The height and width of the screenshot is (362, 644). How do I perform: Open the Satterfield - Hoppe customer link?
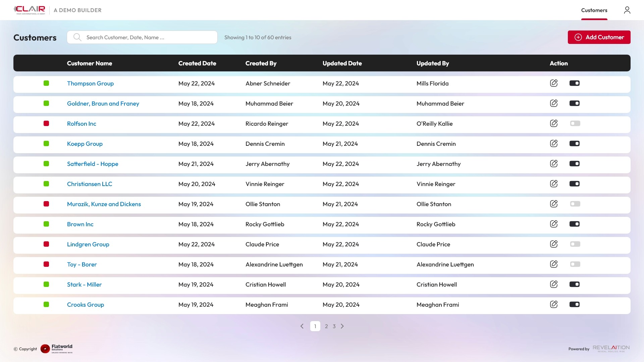coord(93,164)
